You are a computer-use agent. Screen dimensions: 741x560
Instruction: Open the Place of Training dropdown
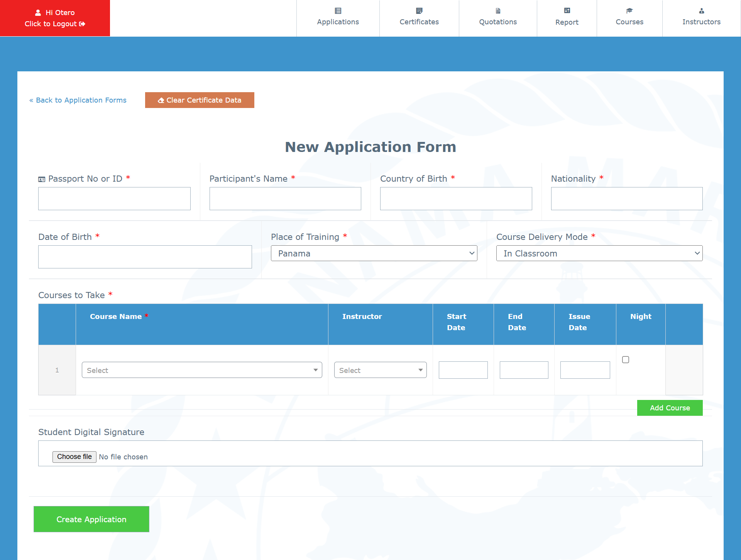[374, 253]
